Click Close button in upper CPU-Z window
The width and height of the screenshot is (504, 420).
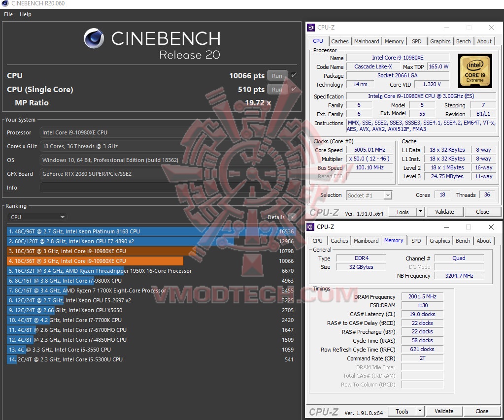click(x=482, y=212)
